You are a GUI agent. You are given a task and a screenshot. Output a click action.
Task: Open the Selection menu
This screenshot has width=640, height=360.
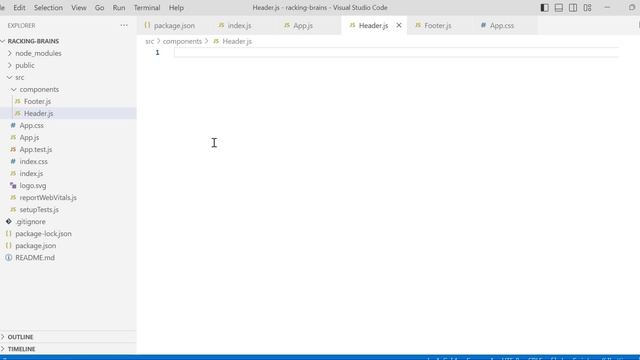(x=48, y=8)
